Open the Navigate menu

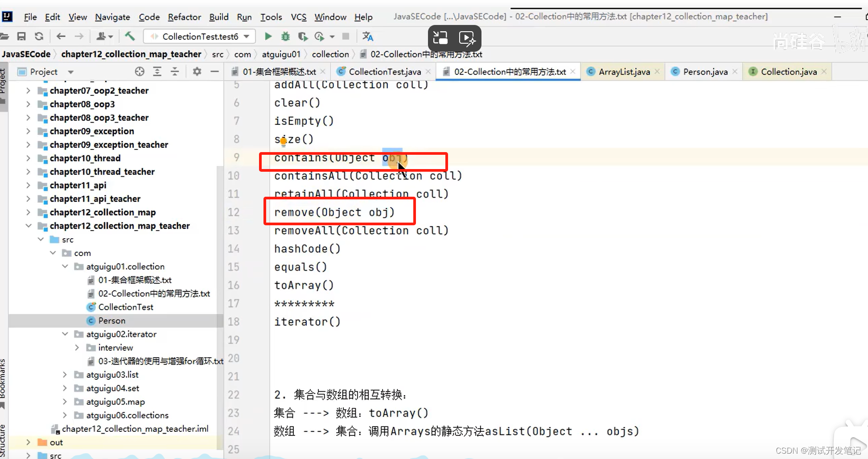pyautogui.click(x=112, y=17)
